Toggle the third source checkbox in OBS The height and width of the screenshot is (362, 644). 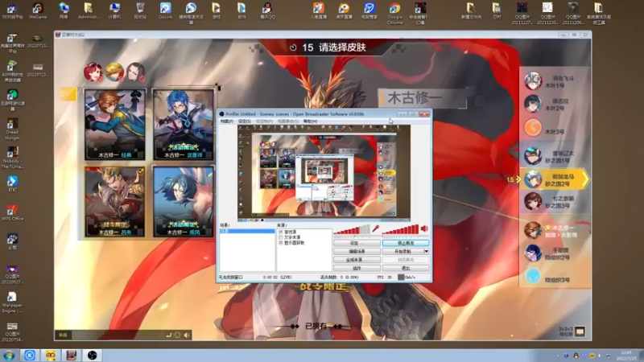281,243
